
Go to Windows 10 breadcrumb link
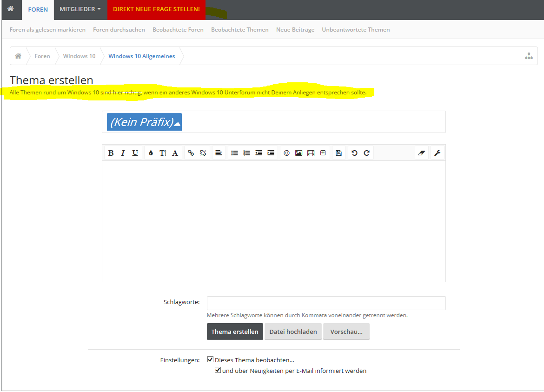(79, 56)
